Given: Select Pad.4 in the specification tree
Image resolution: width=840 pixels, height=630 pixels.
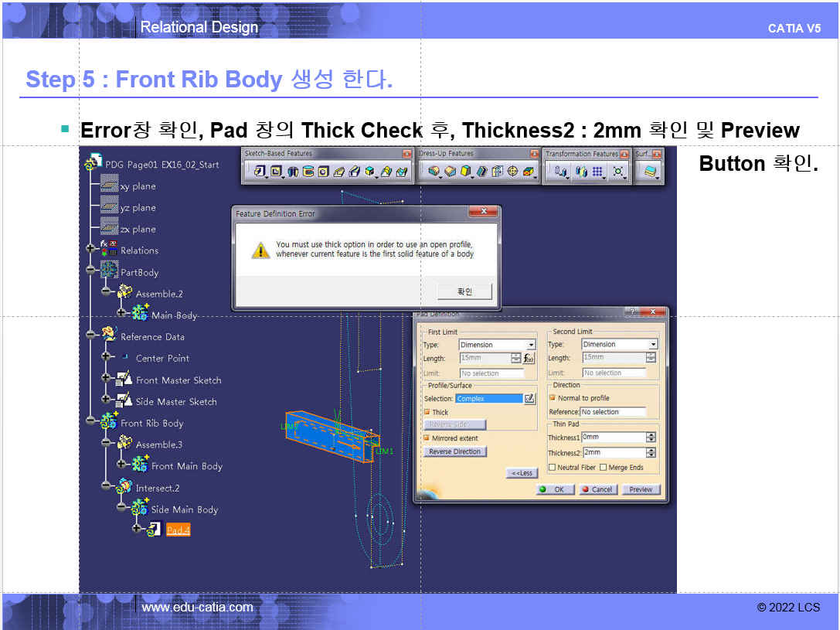Looking at the screenshot, I should point(178,530).
